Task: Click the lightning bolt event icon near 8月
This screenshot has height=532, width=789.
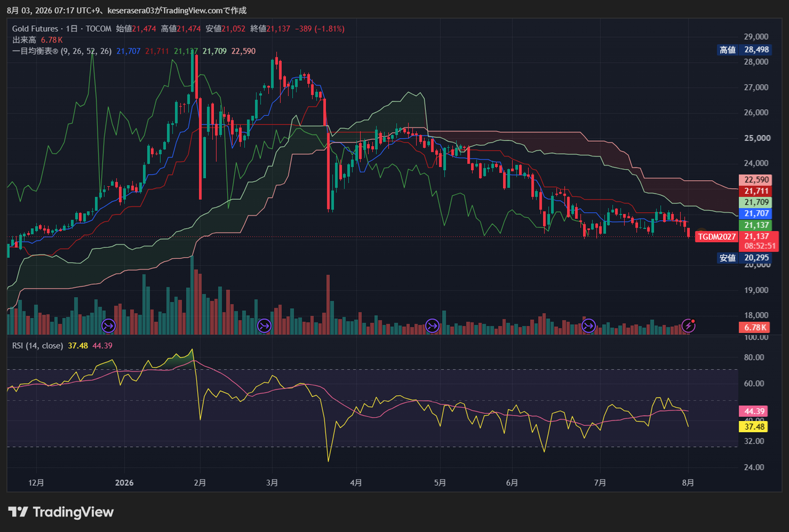Action: pos(689,325)
